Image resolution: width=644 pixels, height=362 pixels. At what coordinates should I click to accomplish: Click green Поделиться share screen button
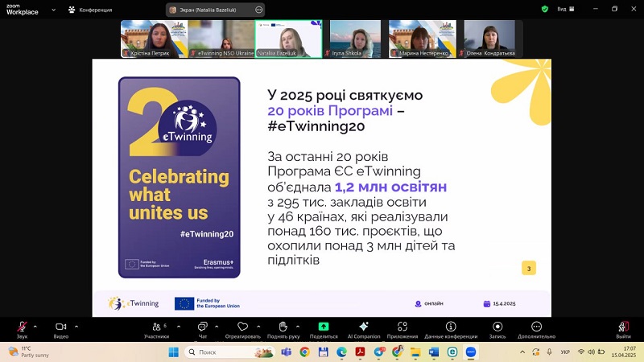coord(324,330)
